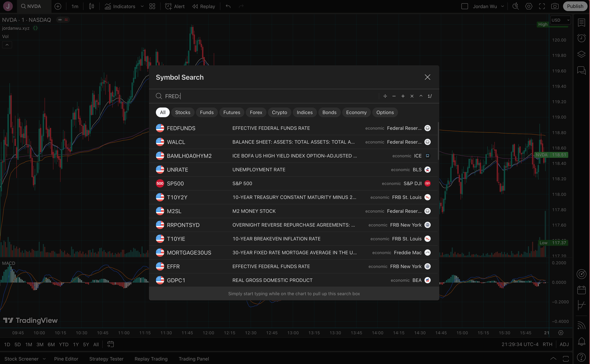
Task: Open the Alert creation tool
Action: (x=175, y=7)
